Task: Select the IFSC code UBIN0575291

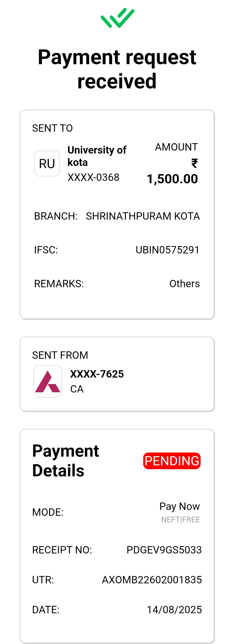Action: point(167,250)
